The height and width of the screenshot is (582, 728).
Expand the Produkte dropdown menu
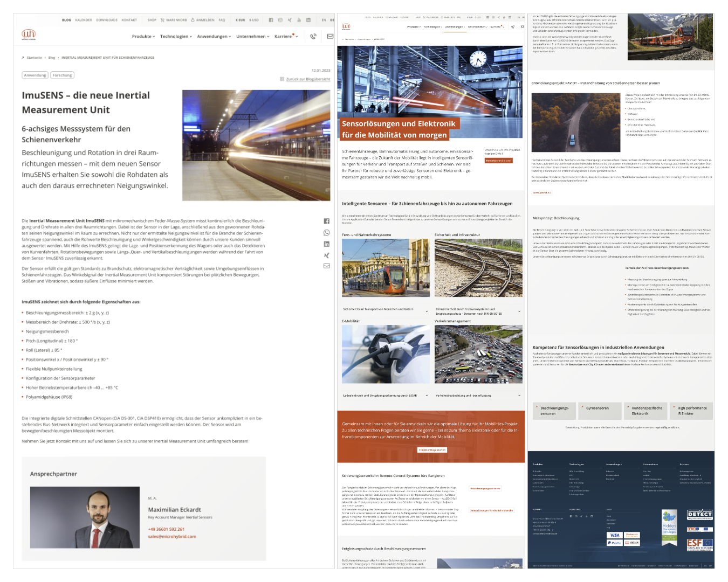(143, 37)
